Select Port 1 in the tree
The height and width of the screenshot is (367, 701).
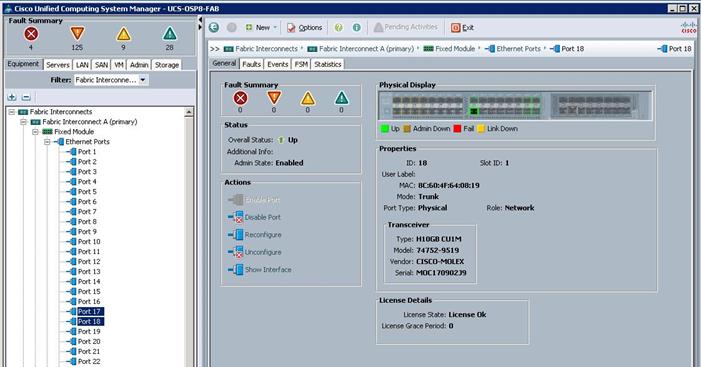[87, 152]
